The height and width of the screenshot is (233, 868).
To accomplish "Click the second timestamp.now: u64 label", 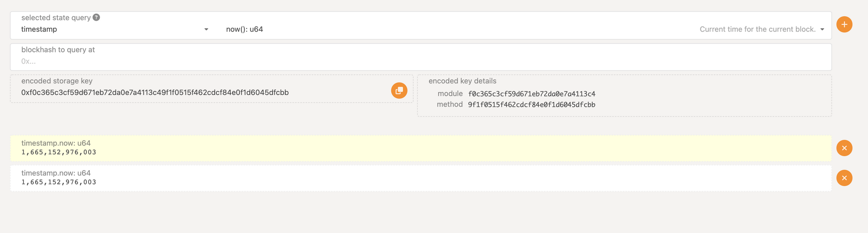I will tap(56, 173).
